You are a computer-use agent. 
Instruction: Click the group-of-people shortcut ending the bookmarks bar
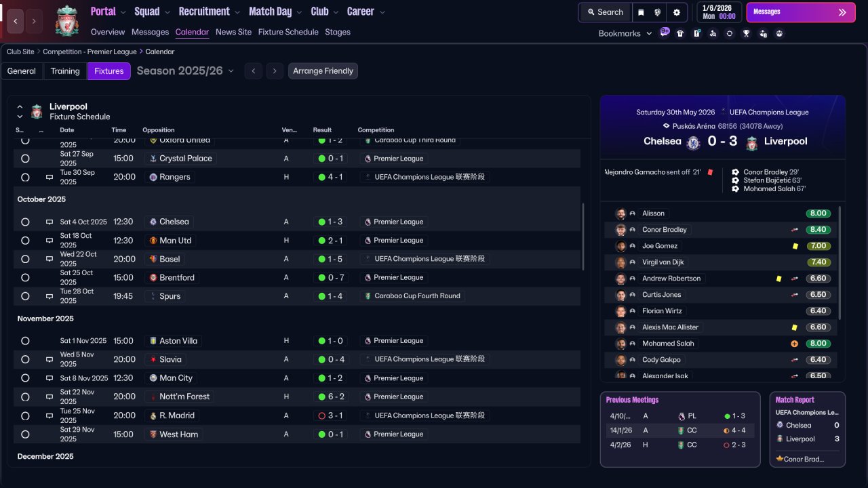[x=779, y=33]
